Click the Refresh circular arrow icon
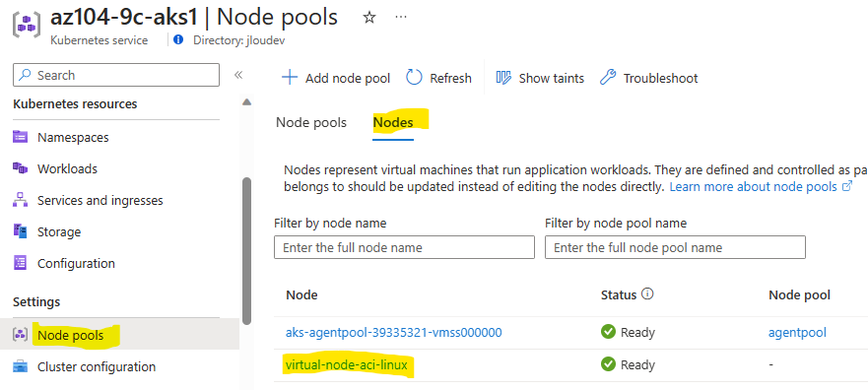Image resolution: width=868 pixels, height=390 pixels. [414, 78]
